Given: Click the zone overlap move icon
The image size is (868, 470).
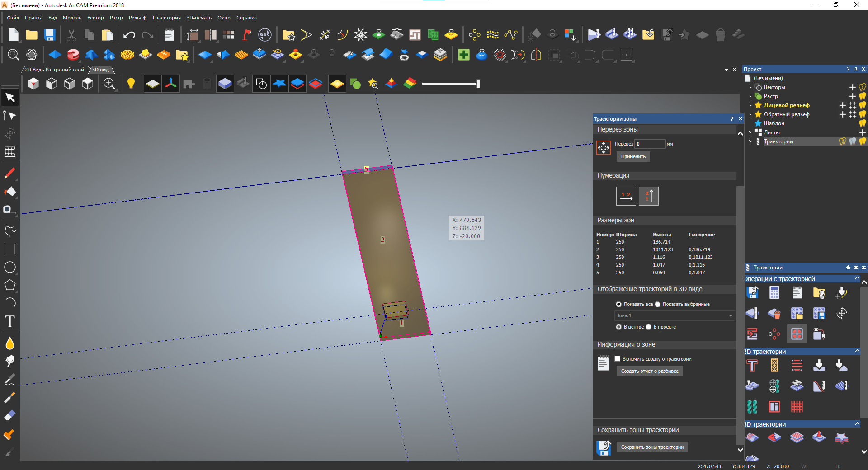Looking at the screenshot, I should [604, 148].
